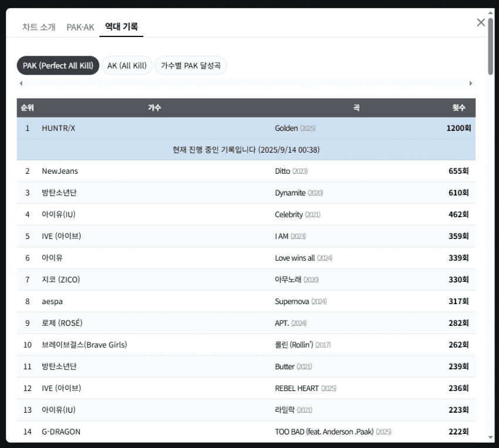The height and width of the screenshot is (448, 499).
Task: Click the song Butter (2021)
Action: (x=294, y=366)
